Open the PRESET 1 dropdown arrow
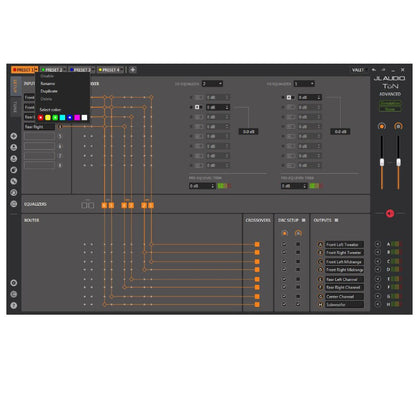The image size is (416, 416). 36,70
